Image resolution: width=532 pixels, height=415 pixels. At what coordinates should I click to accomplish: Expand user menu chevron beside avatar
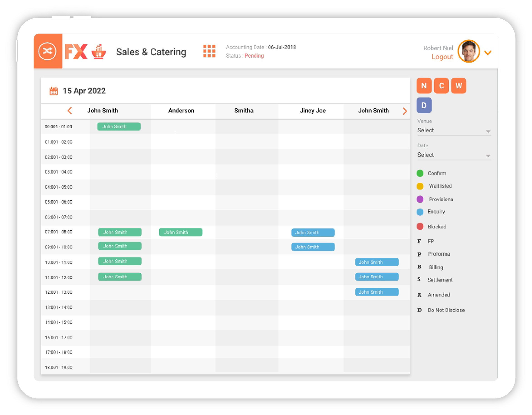click(x=488, y=53)
